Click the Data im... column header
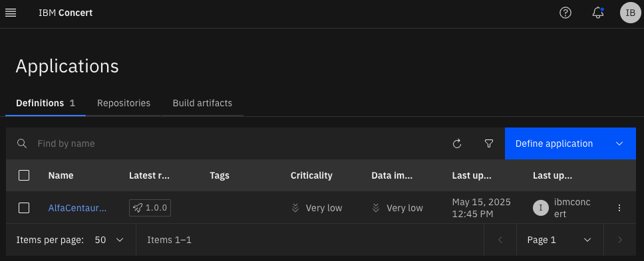 pyautogui.click(x=392, y=175)
